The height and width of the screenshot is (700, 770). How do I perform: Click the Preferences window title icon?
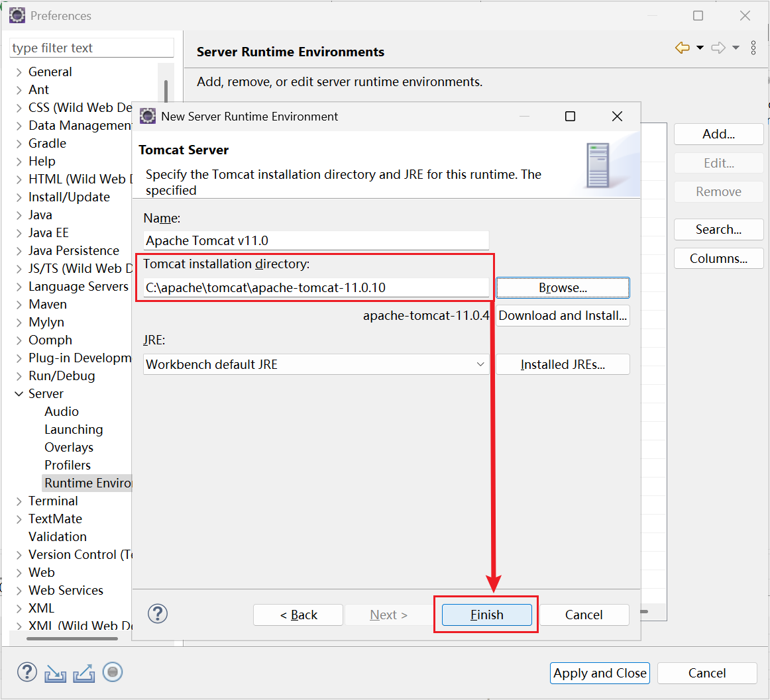point(17,16)
